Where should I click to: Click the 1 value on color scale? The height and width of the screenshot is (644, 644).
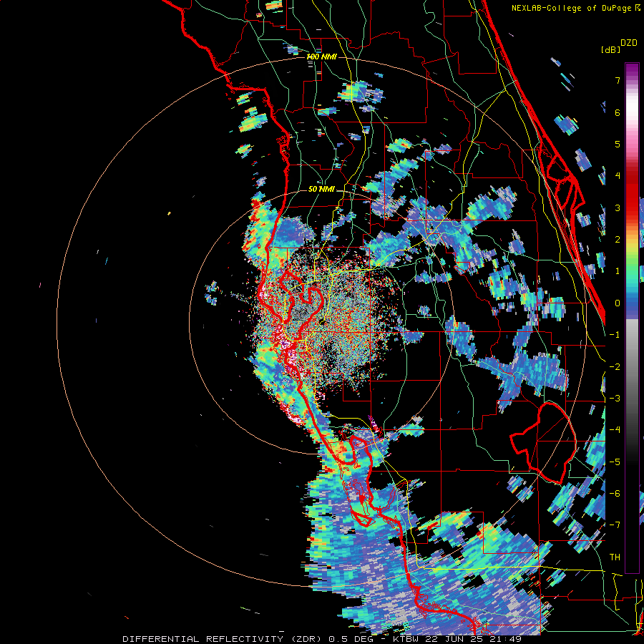click(x=618, y=271)
